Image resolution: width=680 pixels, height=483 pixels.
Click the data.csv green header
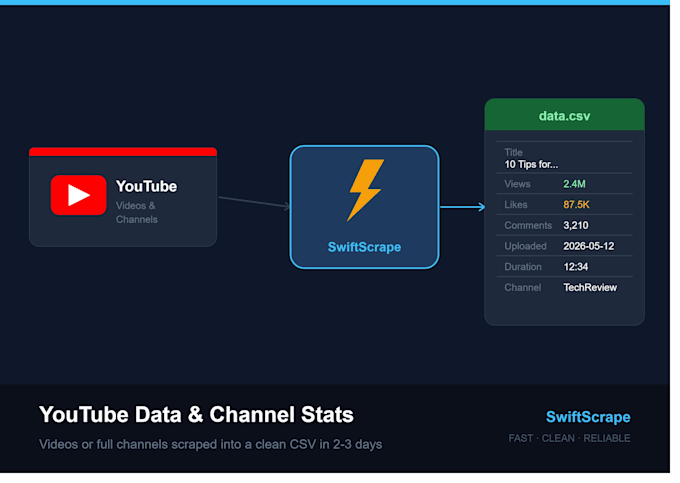coord(564,114)
